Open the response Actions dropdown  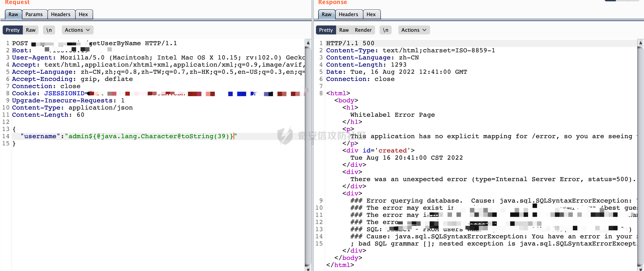414,30
